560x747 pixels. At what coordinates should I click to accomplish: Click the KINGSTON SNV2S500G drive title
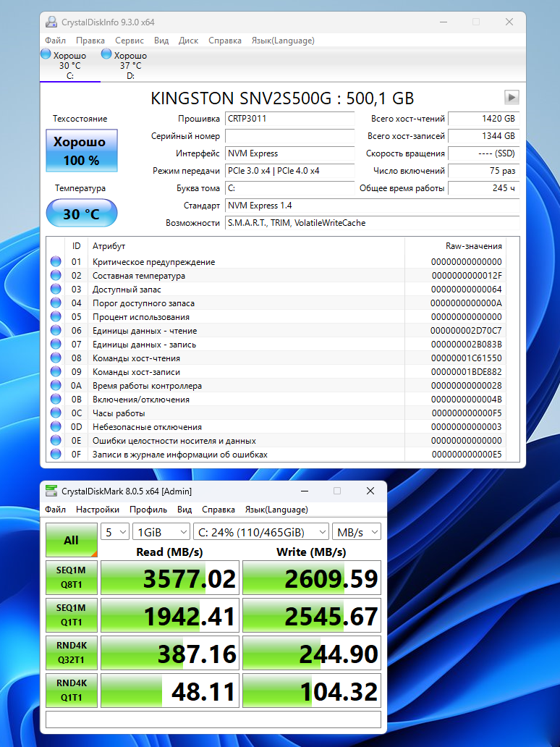[282, 98]
